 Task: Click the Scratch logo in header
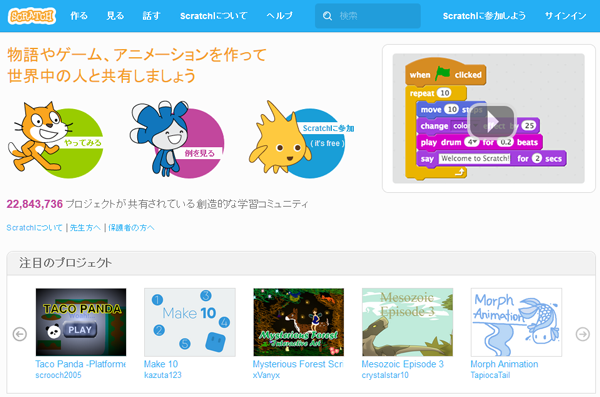(32, 16)
